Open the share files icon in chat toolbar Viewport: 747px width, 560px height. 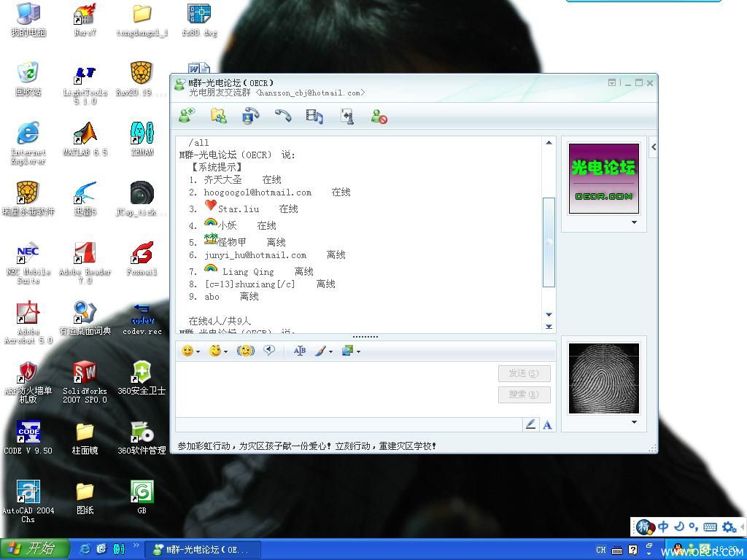click(x=219, y=116)
